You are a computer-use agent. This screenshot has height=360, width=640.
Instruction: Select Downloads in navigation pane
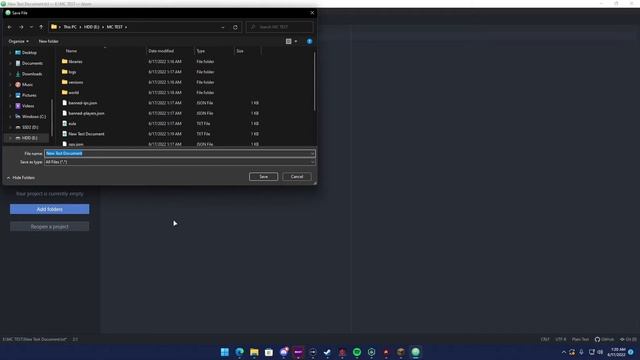[32, 74]
